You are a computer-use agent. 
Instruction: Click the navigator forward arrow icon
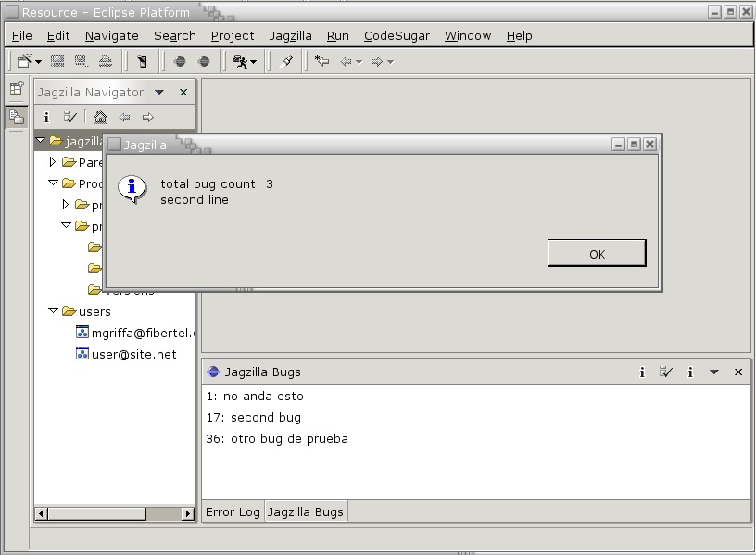pyautogui.click(x=148, y=117)
